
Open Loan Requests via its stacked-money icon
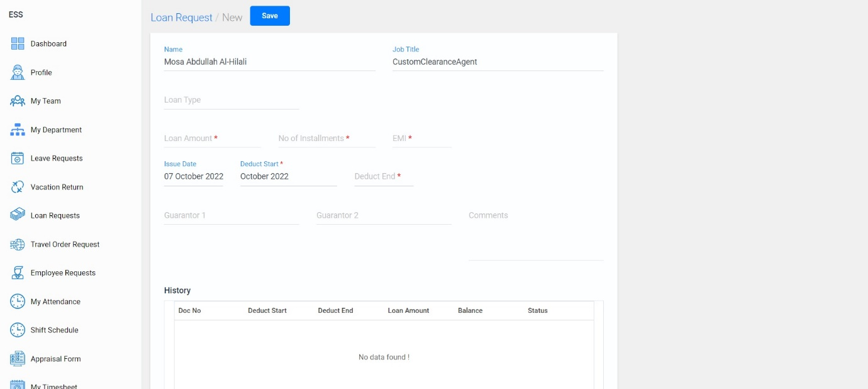click(x=18, y=215)
